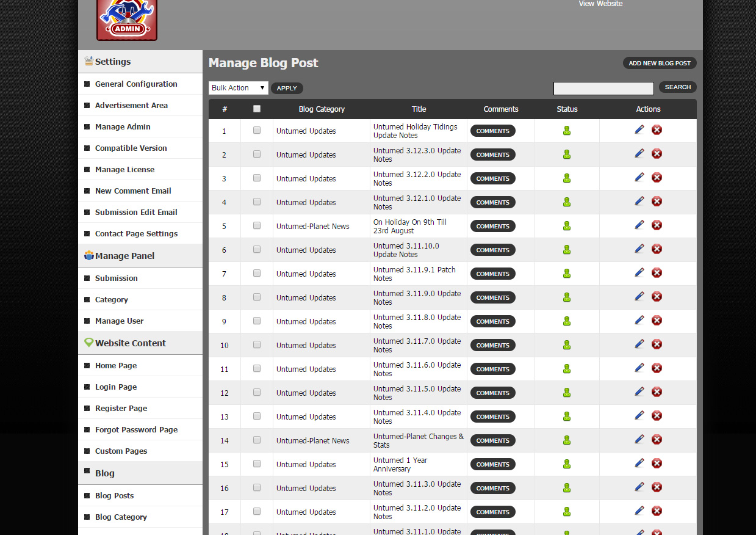Screen dimensions: 756x535
Task: Delete the Unturned 3.11.9.1 Patch Notes post
Action: click(x=657, y=272)
